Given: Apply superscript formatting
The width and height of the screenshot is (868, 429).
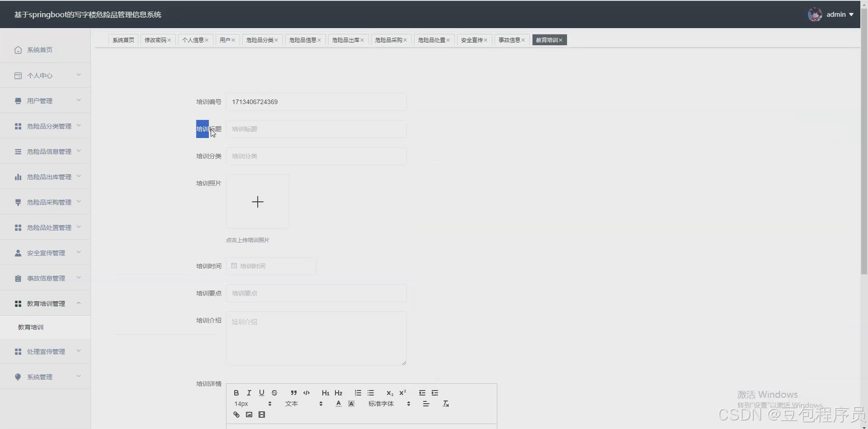Looking at the screenshot, I should click(x=402, y=393).
